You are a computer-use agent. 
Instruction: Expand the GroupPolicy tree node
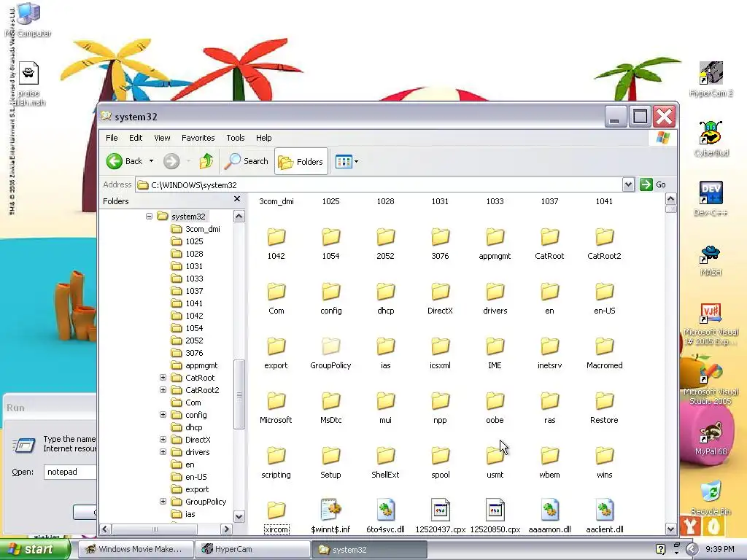163,501
